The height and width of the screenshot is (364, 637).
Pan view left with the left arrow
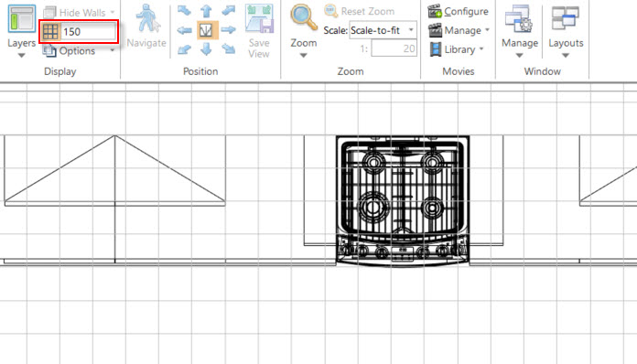[185, 30]
